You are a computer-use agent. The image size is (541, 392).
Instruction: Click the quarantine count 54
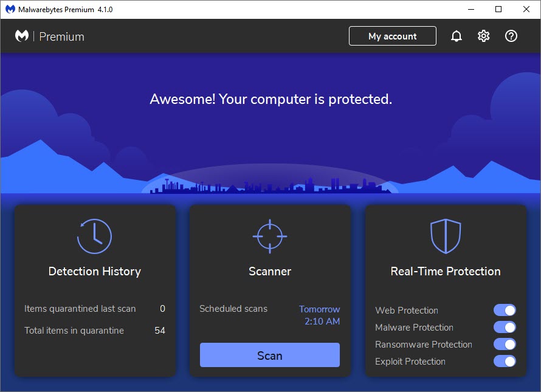[x=160, y=331]
